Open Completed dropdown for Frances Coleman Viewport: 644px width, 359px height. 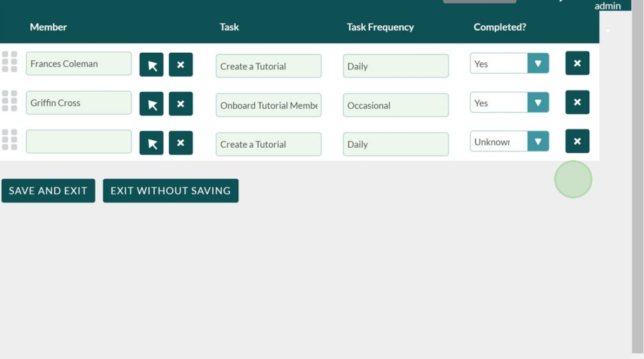click(x=538, y=64)
